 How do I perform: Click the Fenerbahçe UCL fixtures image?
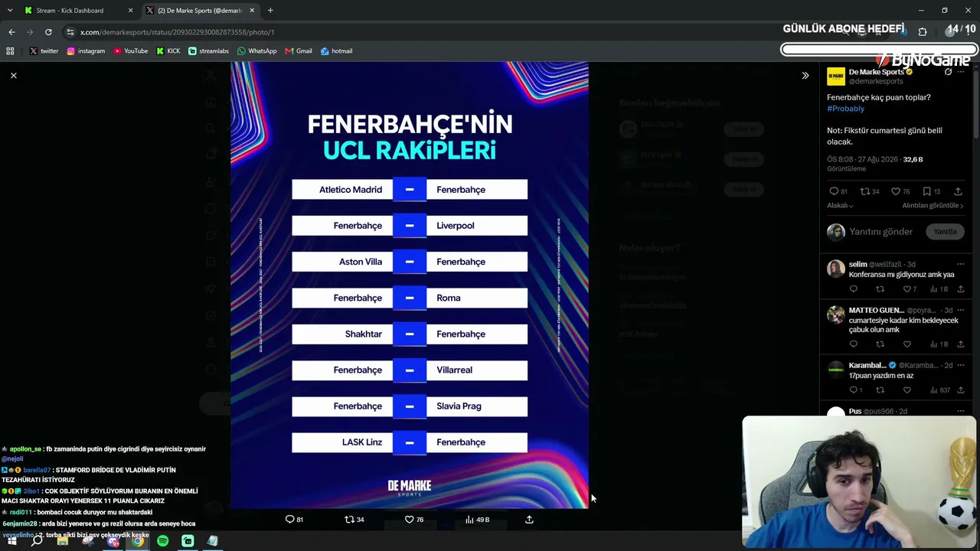[x=410, y=285]
